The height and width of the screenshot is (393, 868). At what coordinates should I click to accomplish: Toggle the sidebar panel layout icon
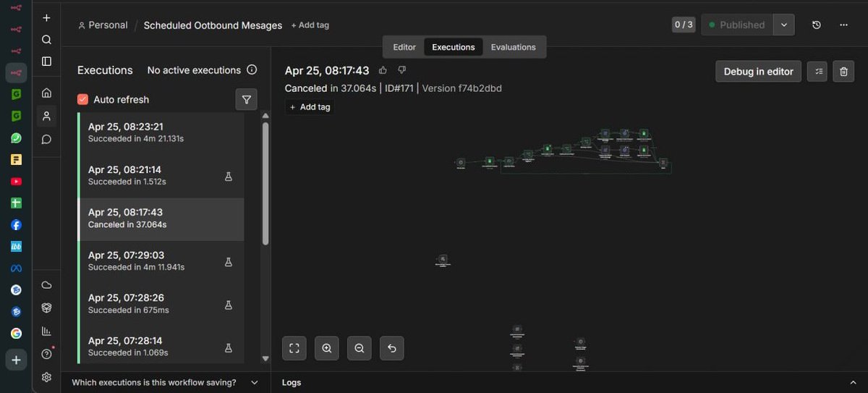click(46, 62)
